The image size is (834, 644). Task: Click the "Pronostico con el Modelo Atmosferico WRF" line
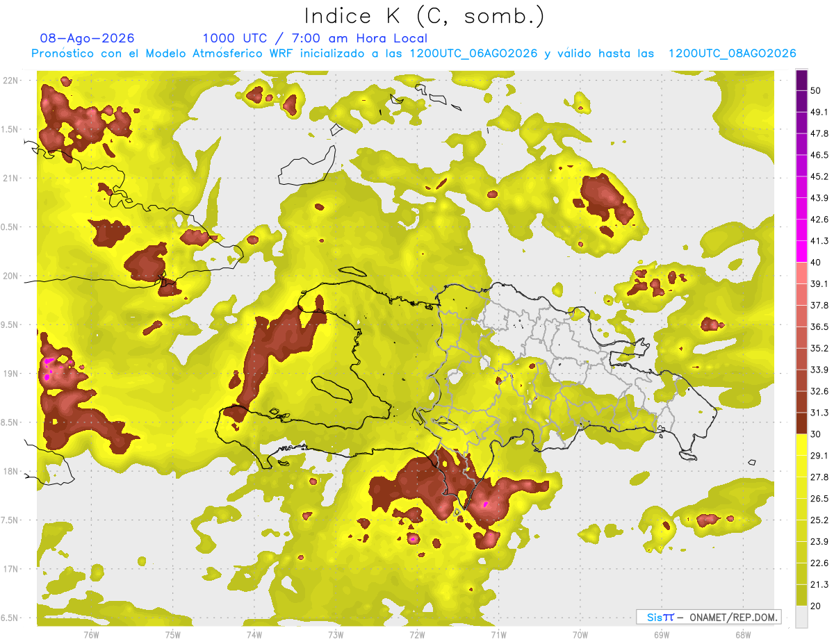point(413,53)
